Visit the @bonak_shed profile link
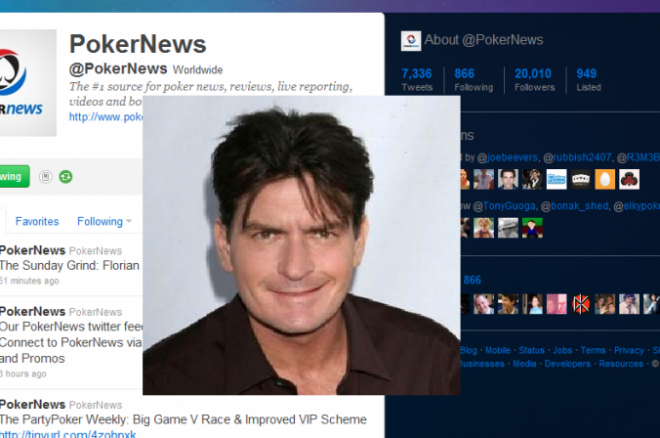 click(x=574, y=206)
